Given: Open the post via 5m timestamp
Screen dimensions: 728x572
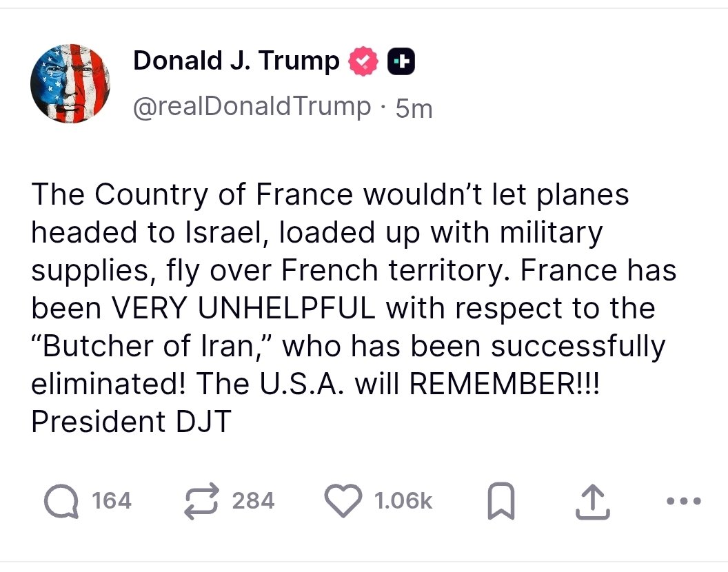Looking at the screenshot, I should click(x=414, y=109).
